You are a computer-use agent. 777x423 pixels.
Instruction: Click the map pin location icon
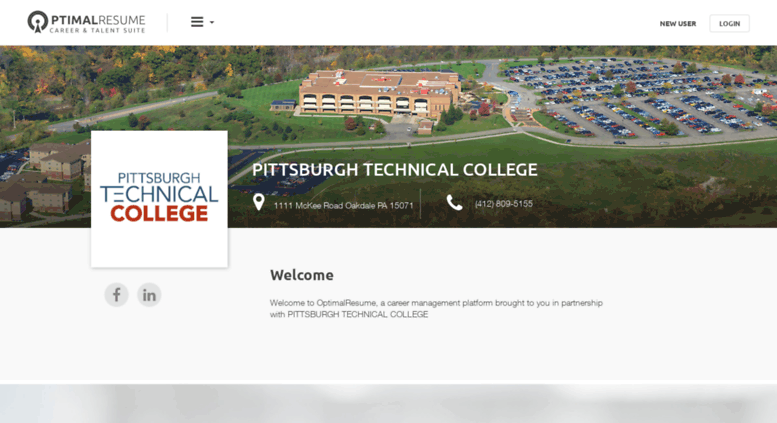click(x=258, y=202)
